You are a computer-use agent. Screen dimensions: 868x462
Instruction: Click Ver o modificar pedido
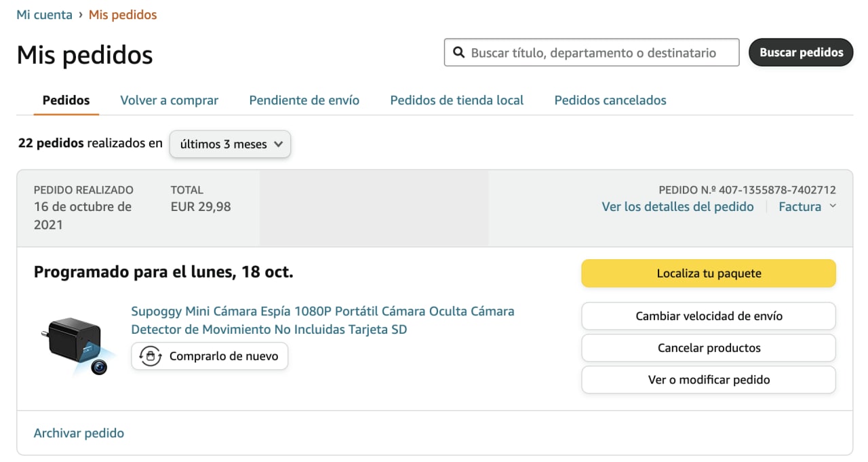point(708,380)
